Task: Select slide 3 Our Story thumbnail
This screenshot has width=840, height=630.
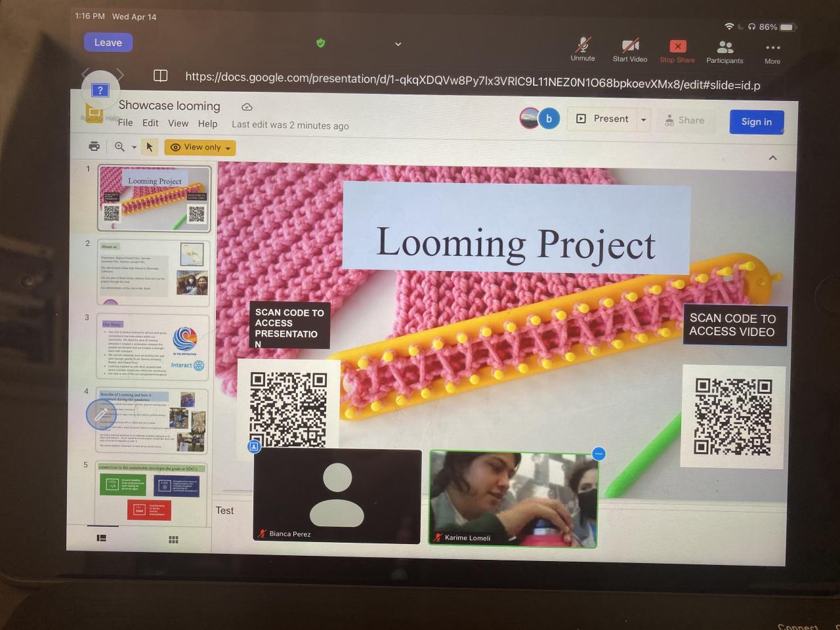Action: point(153,346)
